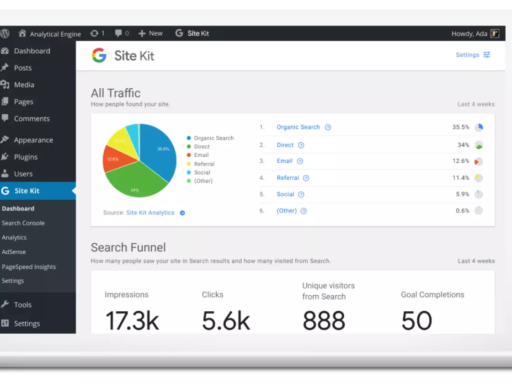This screenshot has height=384, width=512.
Task: Click the blue Organic Search legend dot
Action: 189,138
